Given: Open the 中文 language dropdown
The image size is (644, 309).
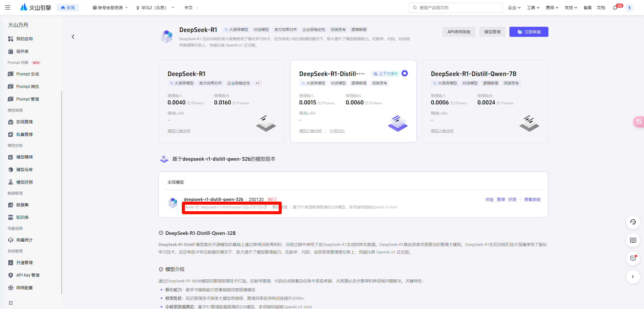Looking at the screenshot, I should [x=191, y=8].
